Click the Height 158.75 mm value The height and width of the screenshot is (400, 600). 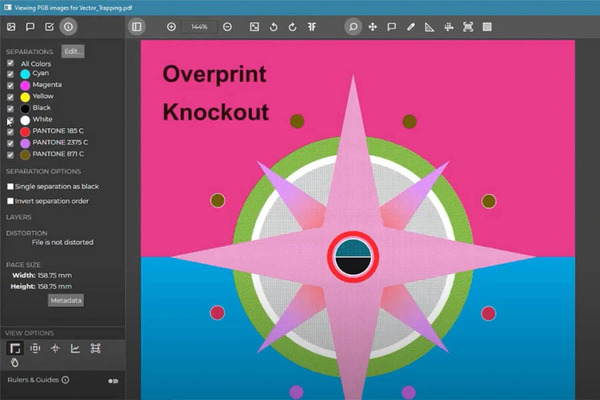[55, 286]
